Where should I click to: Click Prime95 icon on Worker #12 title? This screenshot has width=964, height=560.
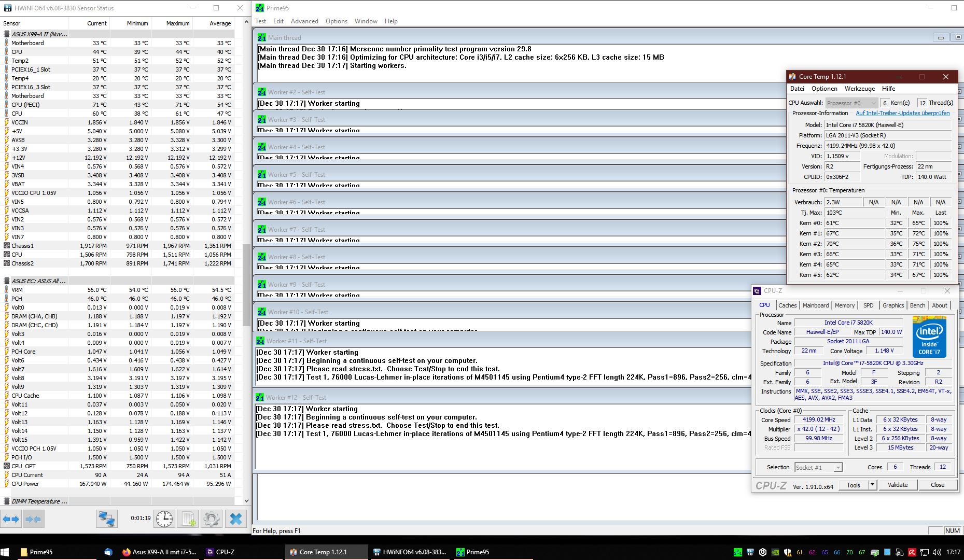[260, 397]
